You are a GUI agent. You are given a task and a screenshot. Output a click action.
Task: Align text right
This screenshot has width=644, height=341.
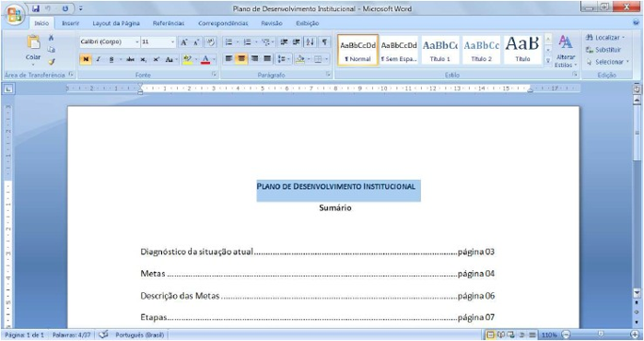[254, 59]
